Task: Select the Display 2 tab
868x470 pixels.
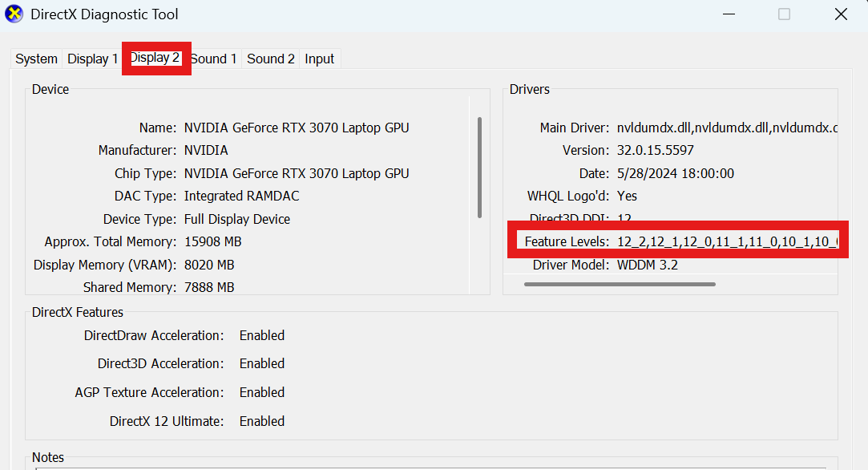Action: tap(155, 58)
